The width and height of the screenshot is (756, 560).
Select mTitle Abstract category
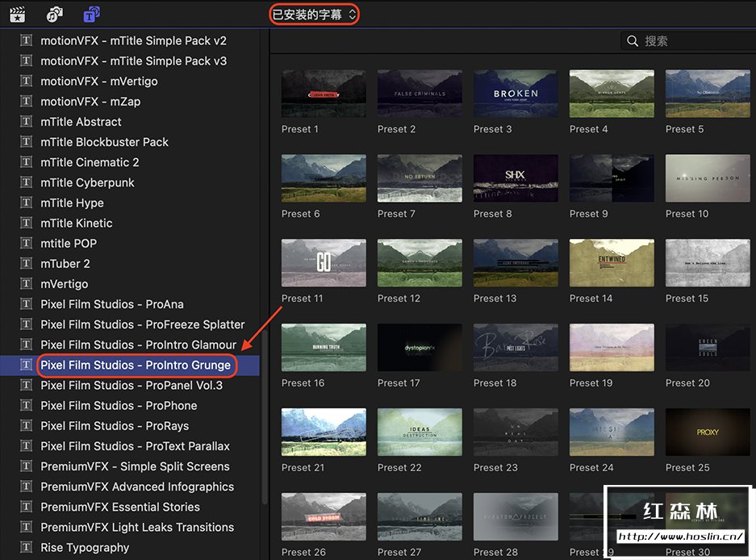[81, 122]
